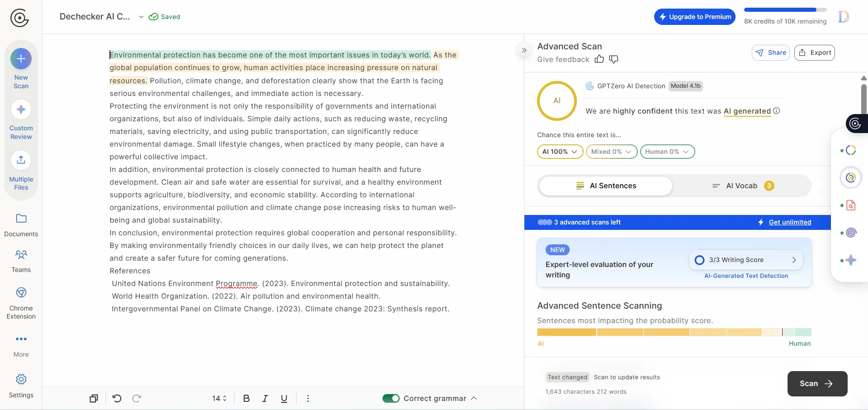868x410 pixels.
Task: Give positive feedback with thumbs up
Action: tap(599, 59)
